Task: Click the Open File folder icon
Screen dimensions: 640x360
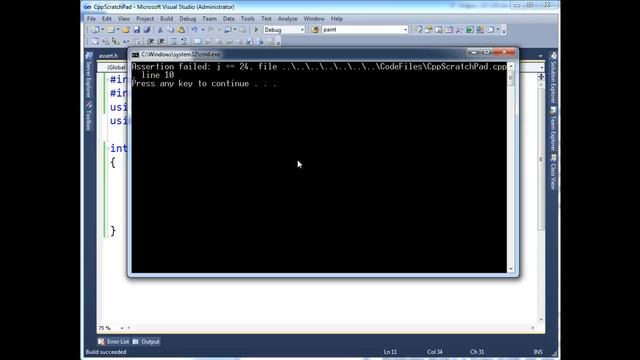Action: (x=126, y=29)
